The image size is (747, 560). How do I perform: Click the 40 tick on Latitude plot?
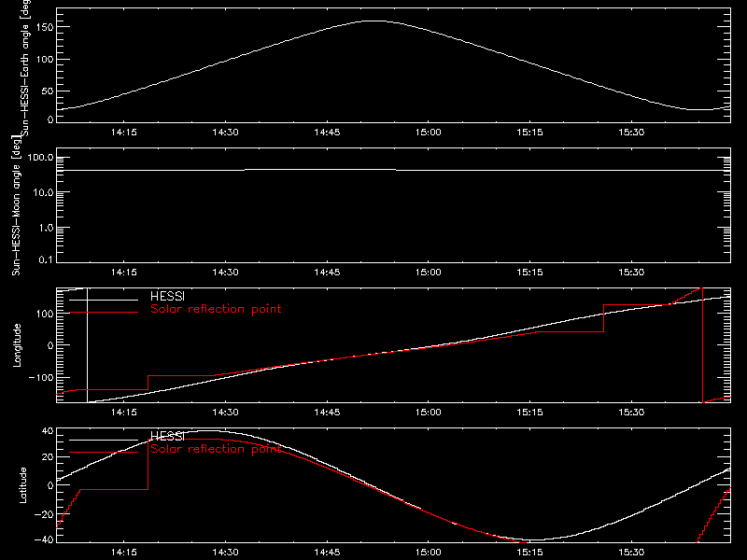tap(48, 431)
